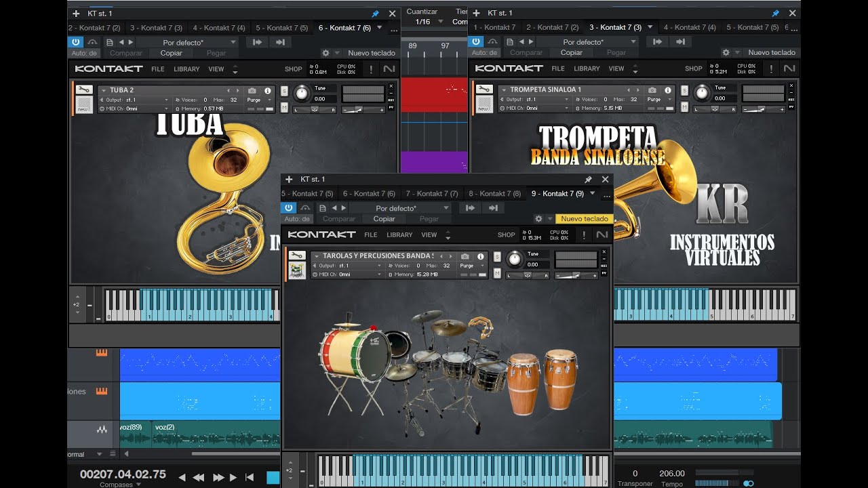Click Copiar in the tuba plugin window

click(172, 53)
